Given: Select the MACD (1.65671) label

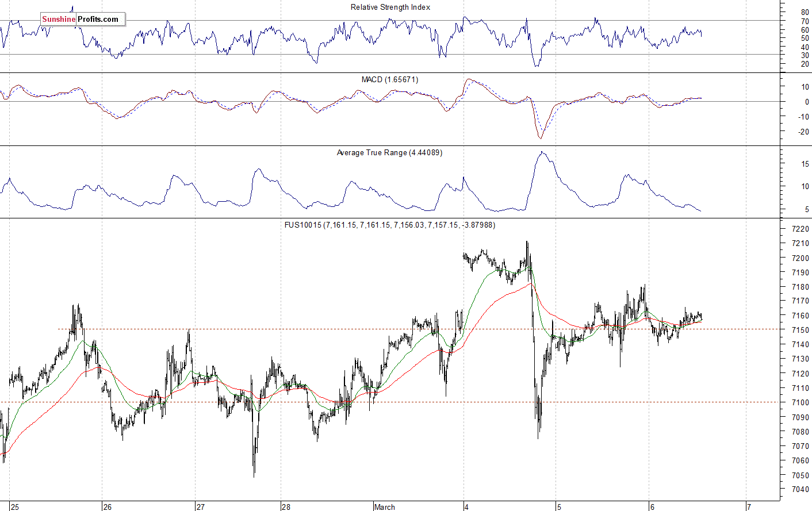Looking at the screenshot, I should tap(390, 79).
